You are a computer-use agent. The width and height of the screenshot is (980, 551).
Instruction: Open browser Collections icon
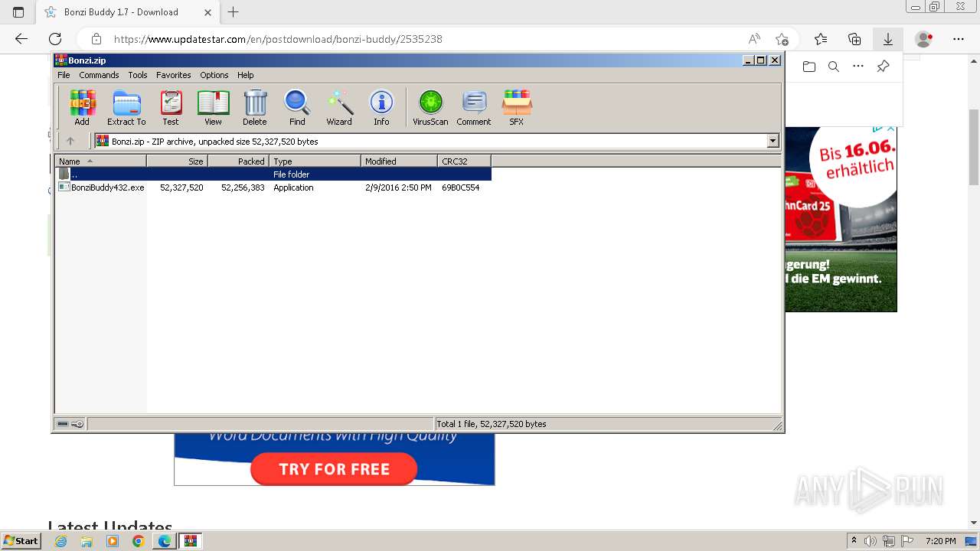click(854, 39)
